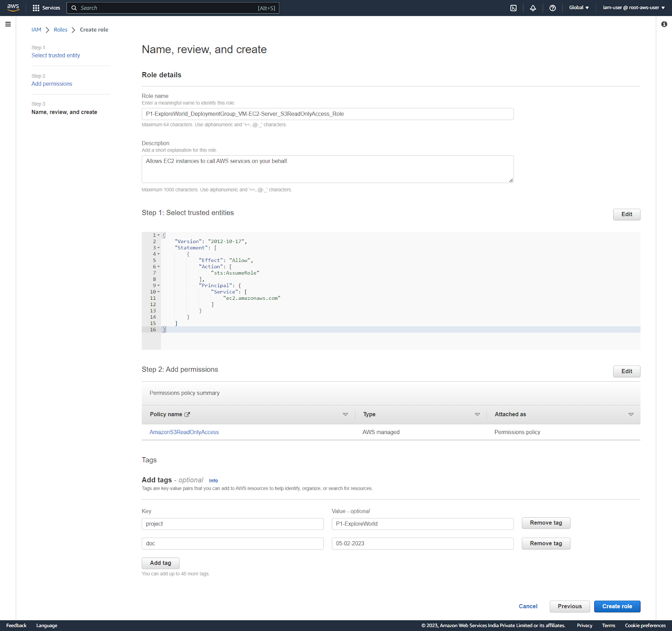672x631 pixels.
Task: Open AmazonS3ReadOnlyAccess policy link
Action: (184, 432)
